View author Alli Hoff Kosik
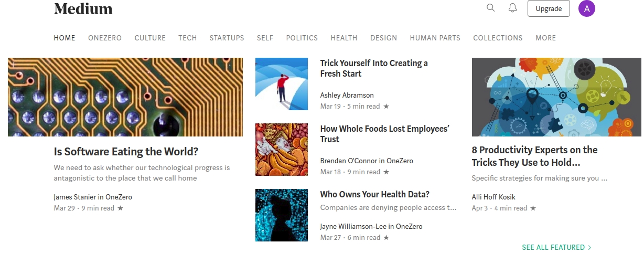 point(493,197)
